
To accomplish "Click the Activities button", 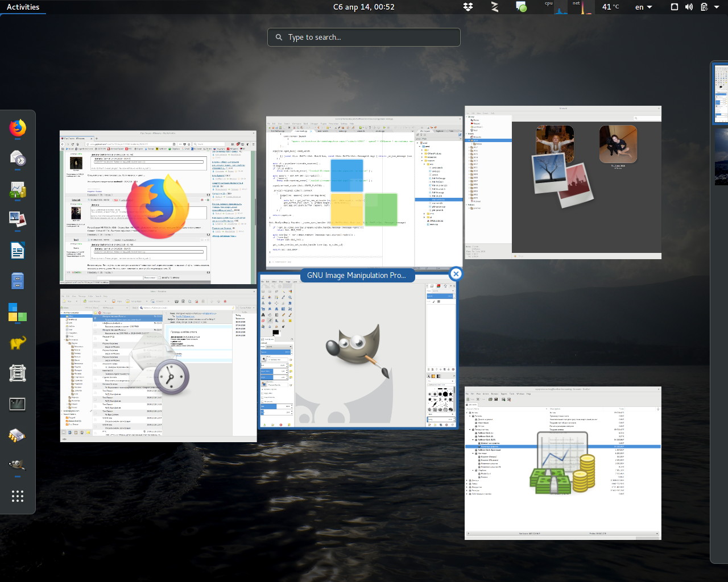I will click(23, 7).
